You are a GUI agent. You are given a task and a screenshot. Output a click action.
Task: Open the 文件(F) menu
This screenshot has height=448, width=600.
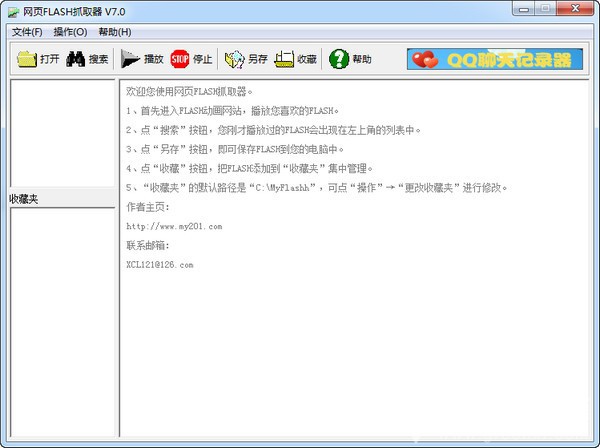coord(27,32)
